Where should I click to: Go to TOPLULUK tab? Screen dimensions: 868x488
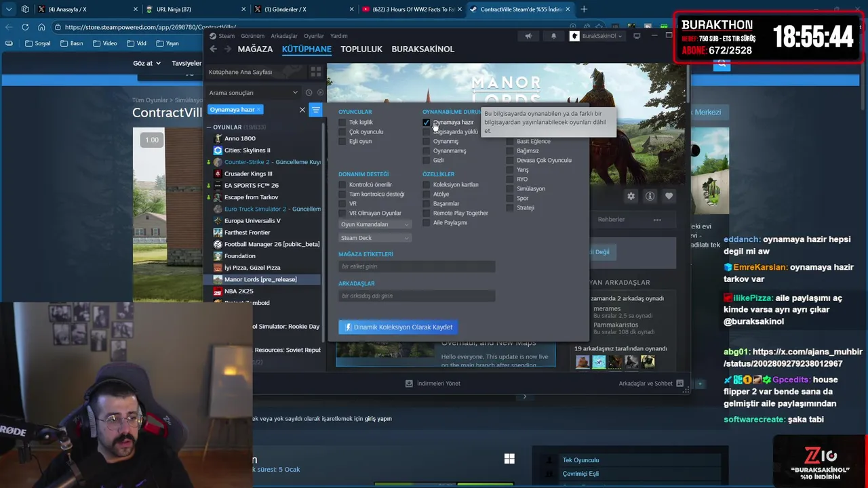[361, 49]
